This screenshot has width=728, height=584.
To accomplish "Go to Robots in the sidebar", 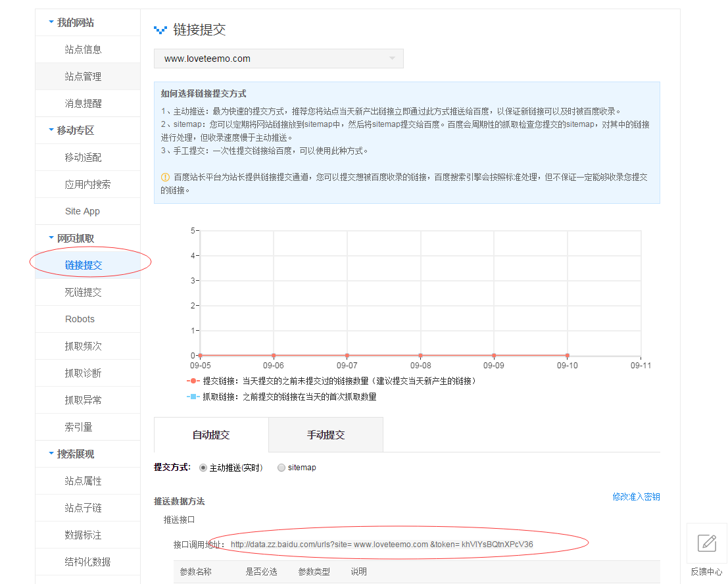I will pyautogui.click(x=80, y=319).
